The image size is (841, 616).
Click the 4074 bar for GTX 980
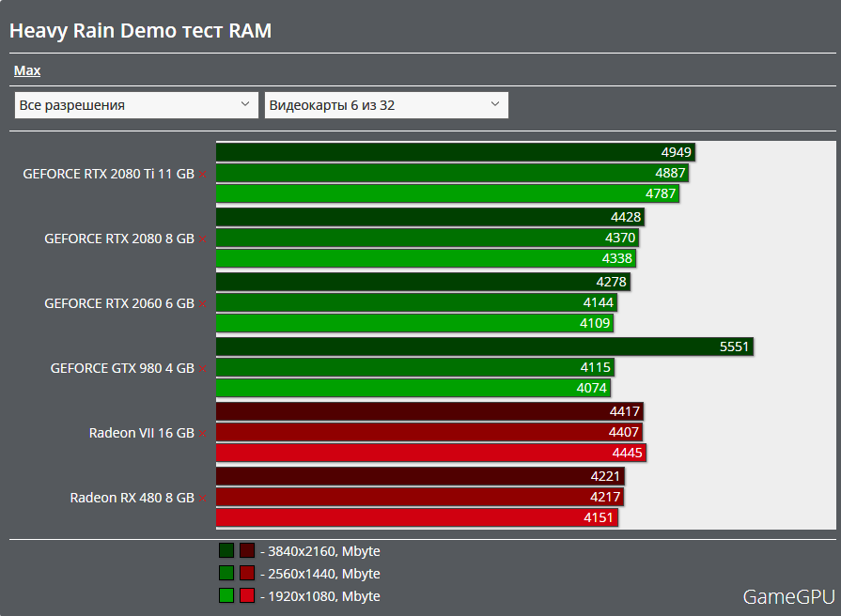click(413, 388)
